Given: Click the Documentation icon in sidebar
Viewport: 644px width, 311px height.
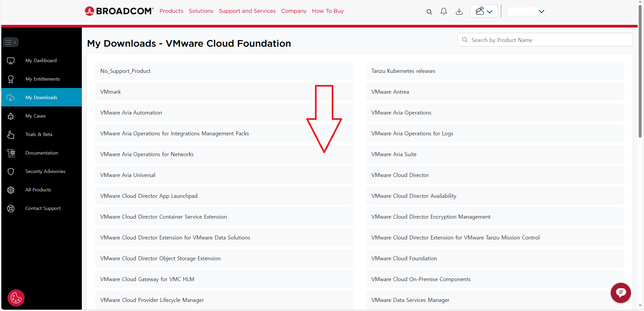Looking at the screenshot, I should click(11, 153).
